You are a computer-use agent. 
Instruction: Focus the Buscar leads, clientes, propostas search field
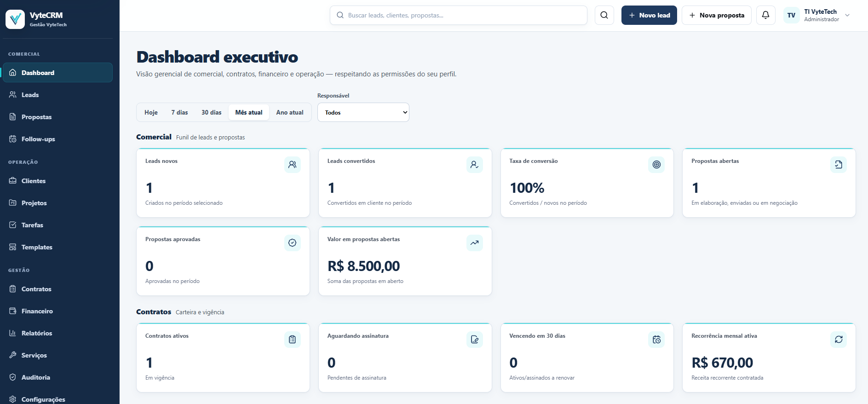point(458,15)
